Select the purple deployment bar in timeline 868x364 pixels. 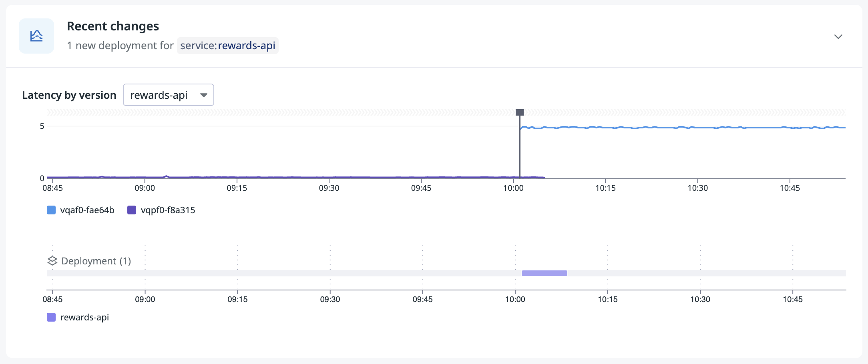coord(544,273)
